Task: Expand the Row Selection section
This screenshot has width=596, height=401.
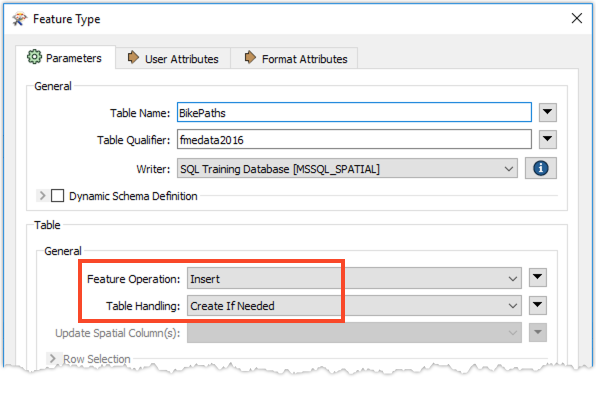Action: [x=52, y=358]
